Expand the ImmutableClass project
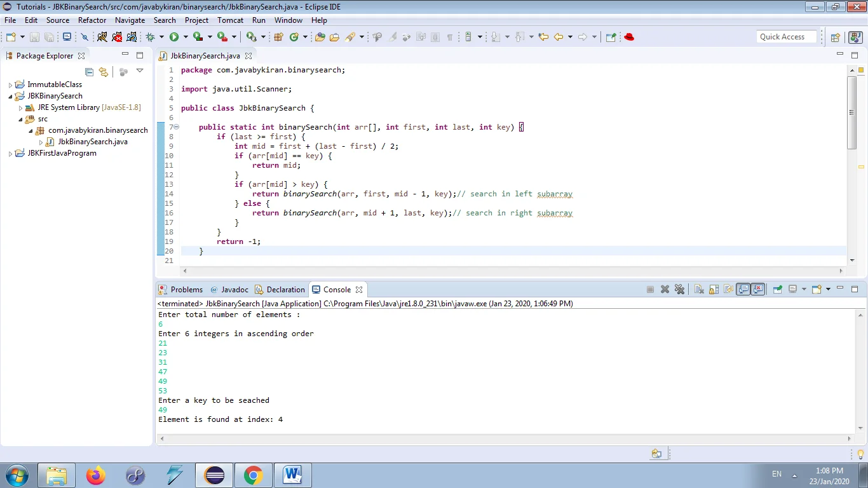Viewport: 868px width, 488px height. (10, 84)
